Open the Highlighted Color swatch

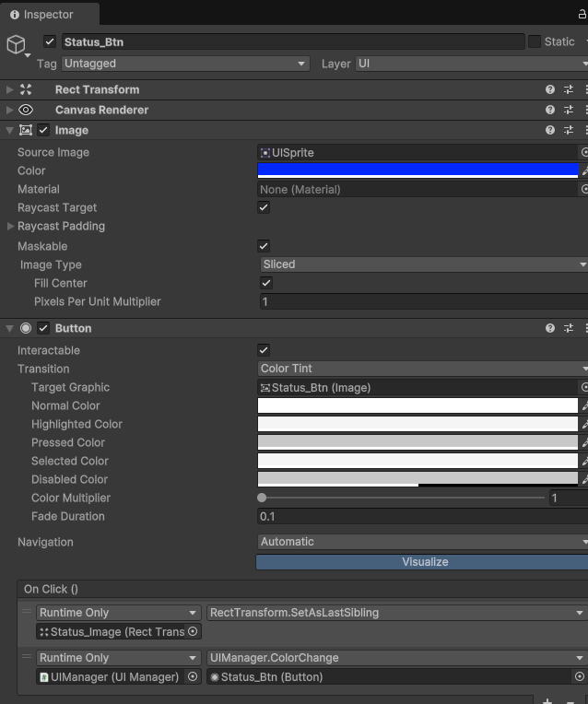tap(417, 424)
